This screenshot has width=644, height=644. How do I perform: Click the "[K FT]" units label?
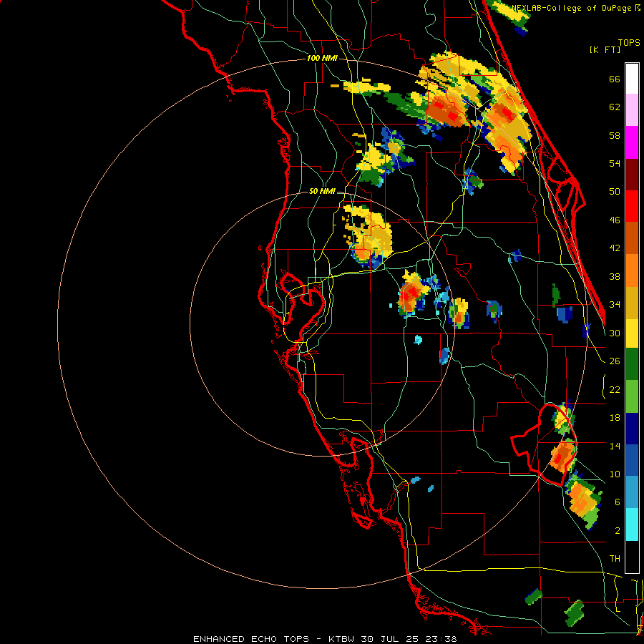pos(605,50)
